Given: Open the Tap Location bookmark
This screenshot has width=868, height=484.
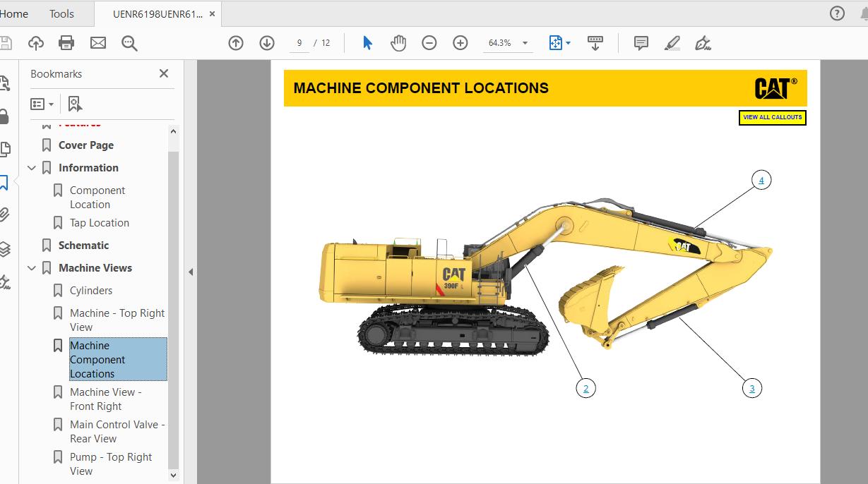Looking at the screenshot, I should coord(99,223).
